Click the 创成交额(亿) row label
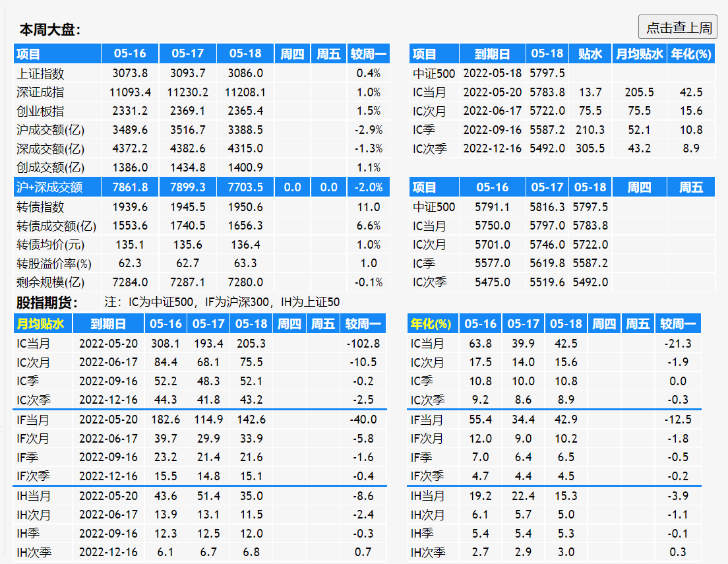 pos(51,168)
